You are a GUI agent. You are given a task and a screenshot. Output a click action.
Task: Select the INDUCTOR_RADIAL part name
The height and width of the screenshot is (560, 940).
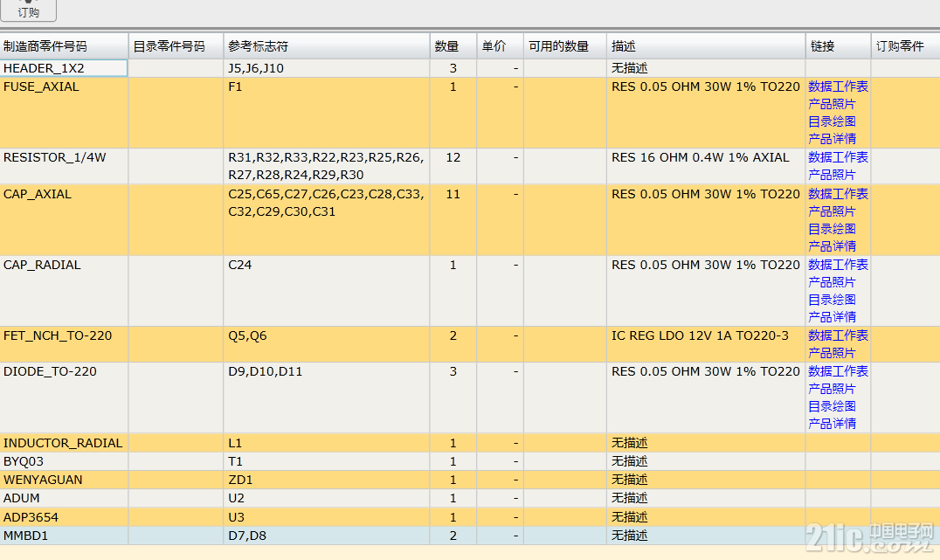coord(63,443)
